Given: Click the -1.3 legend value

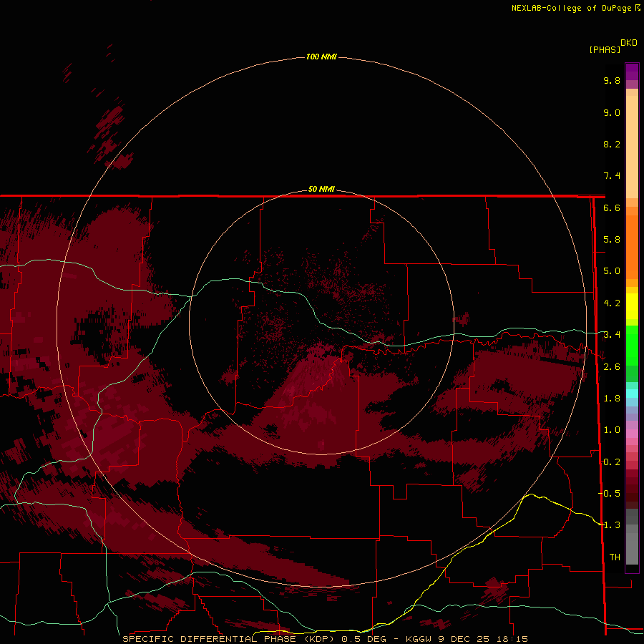Looking at the screenshot, I should [609, 525].
